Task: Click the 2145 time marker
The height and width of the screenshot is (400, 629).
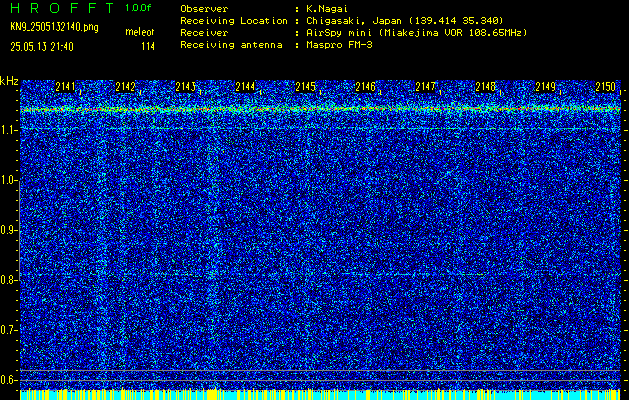Action: (305, 87)
